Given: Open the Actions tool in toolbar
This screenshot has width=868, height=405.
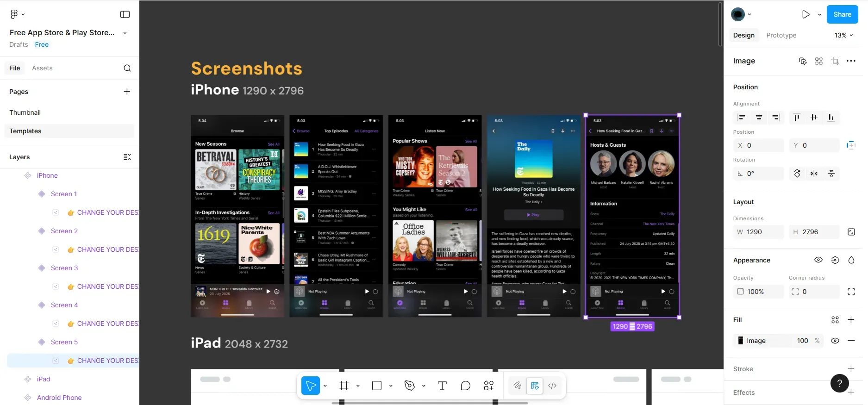Looking at the screenshot, I should click(489, 386).
